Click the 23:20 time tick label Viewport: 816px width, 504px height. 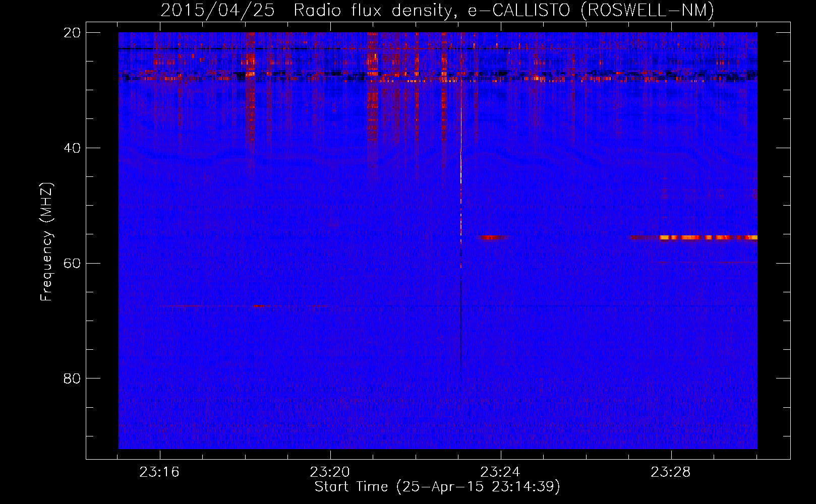(x=330, y=472)
